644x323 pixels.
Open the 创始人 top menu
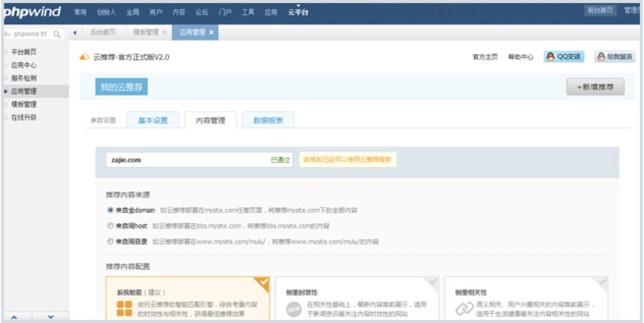pos(106,12)
